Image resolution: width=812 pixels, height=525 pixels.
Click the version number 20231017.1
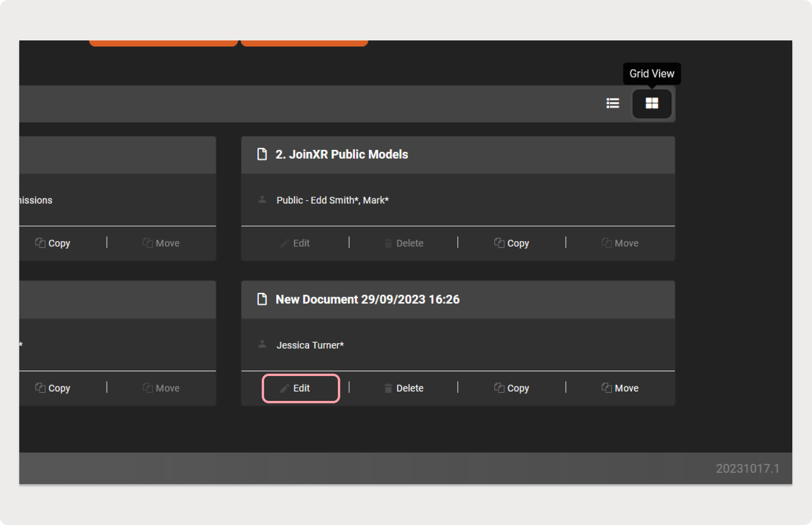748,469
